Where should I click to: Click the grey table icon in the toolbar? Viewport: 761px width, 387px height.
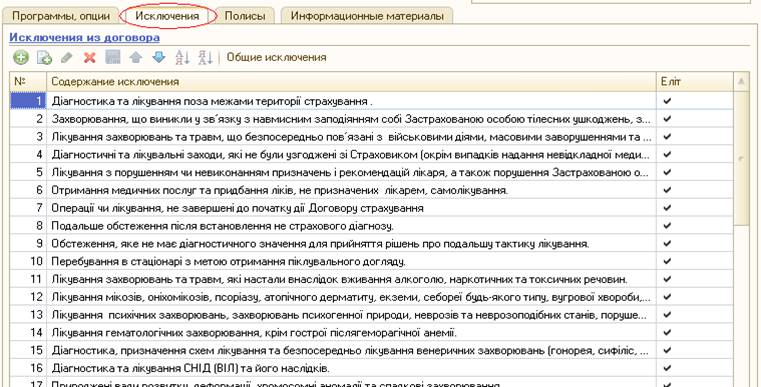pyautogui.click(x=113, y=58)
